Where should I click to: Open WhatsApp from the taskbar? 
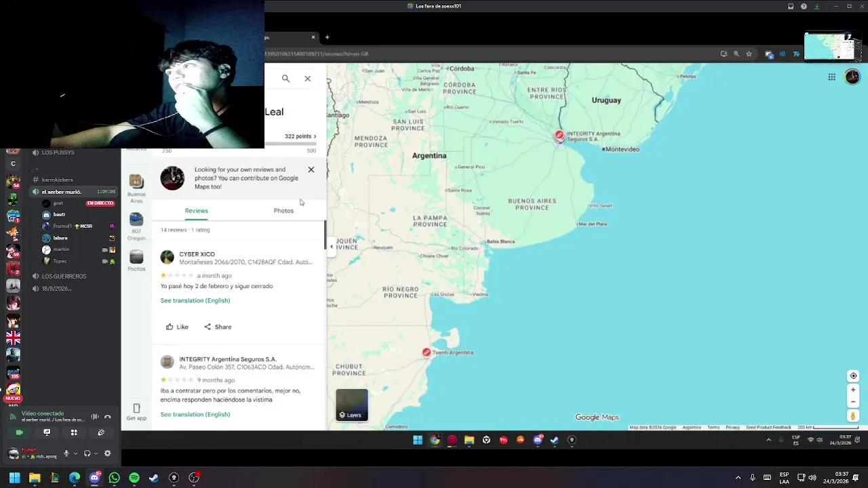114,478
